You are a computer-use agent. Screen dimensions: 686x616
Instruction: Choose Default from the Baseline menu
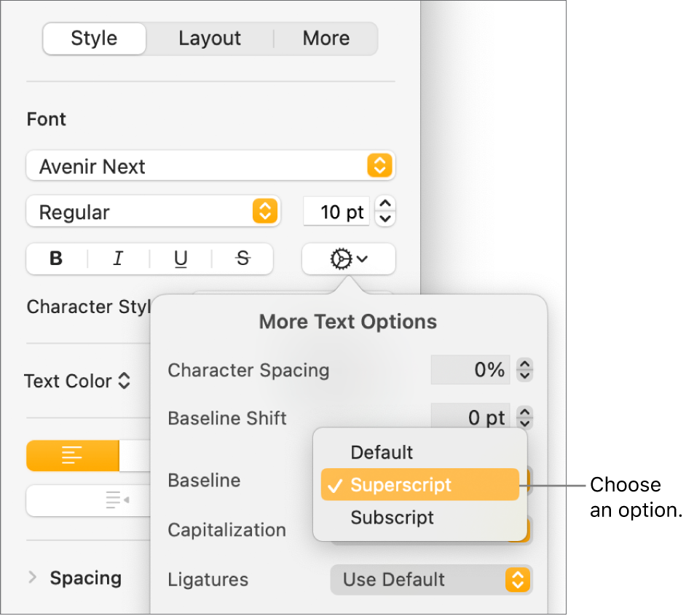coord(382,452)
